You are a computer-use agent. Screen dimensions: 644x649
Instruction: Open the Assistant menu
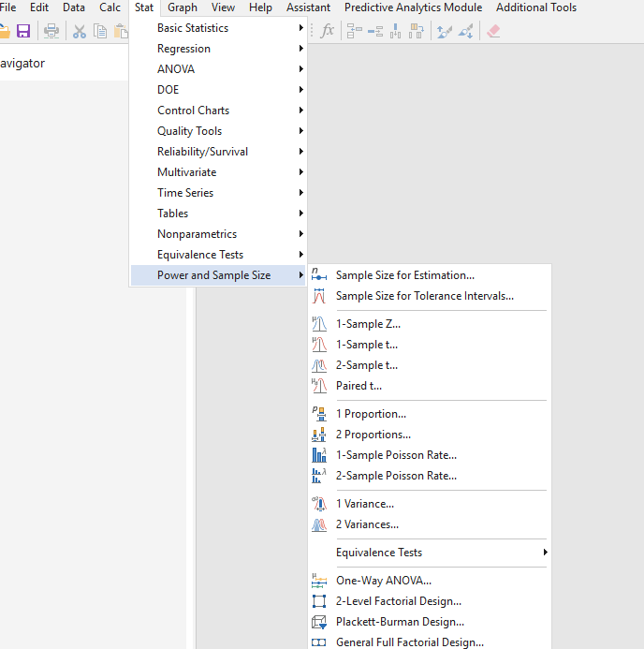308,7
